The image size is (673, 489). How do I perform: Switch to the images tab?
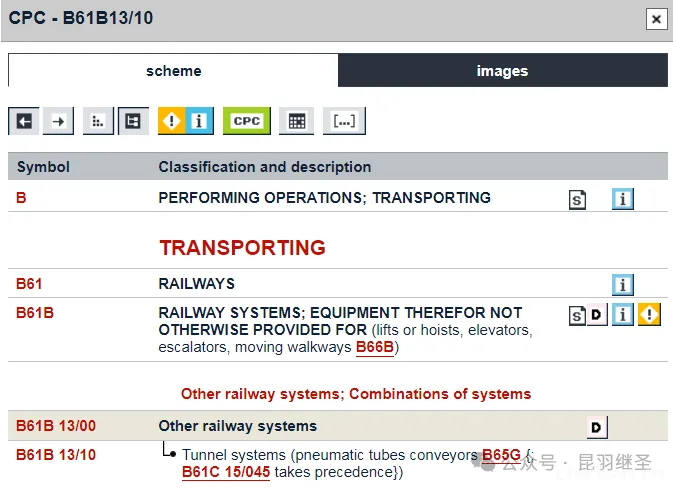pyautogui.click(x=502, y=71)
